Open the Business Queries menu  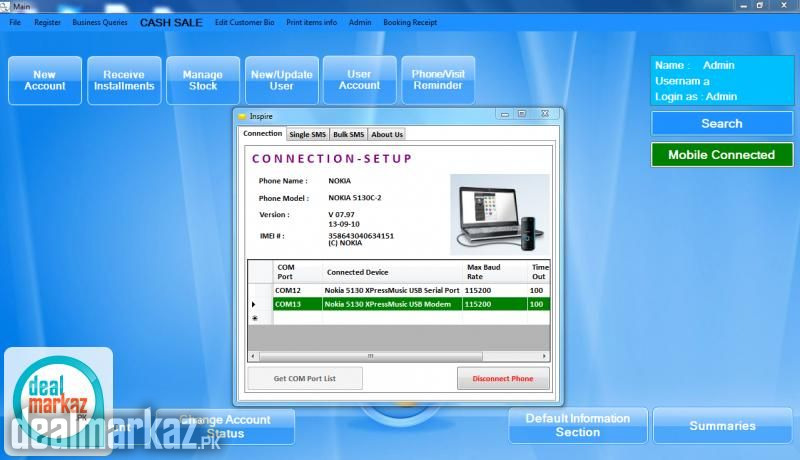tap(100, 22)
